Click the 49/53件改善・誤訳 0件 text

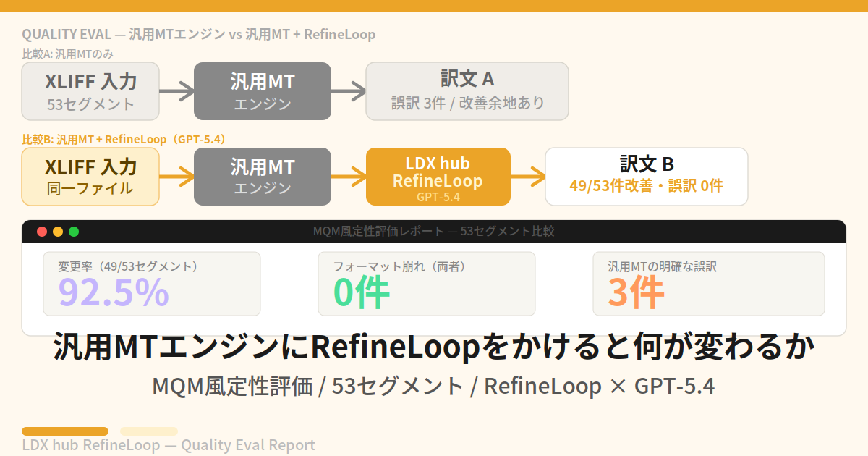[x=647, y=185]
